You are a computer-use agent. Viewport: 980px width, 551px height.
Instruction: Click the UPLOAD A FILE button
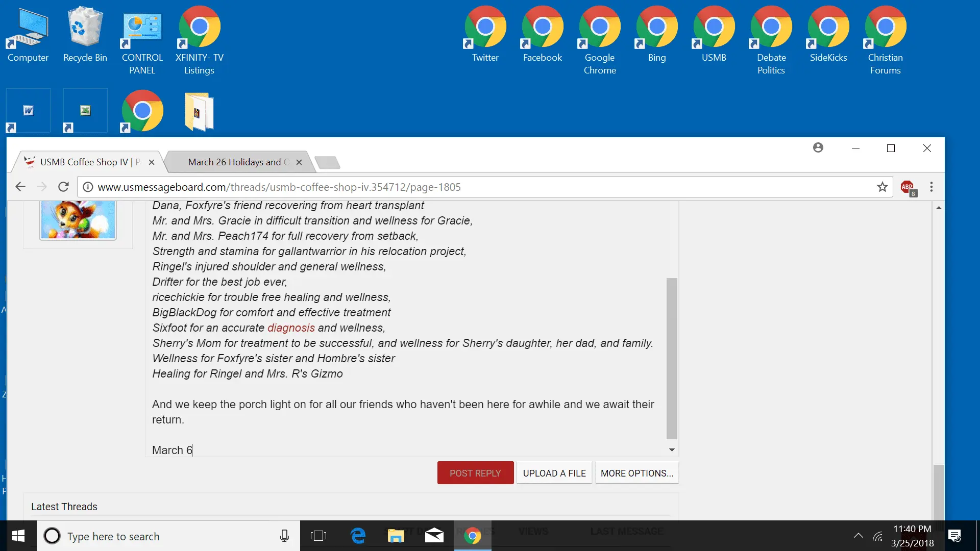tap(554, 473)
